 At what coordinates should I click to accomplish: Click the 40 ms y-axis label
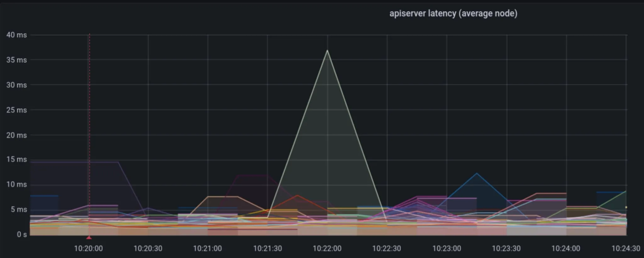16,35
